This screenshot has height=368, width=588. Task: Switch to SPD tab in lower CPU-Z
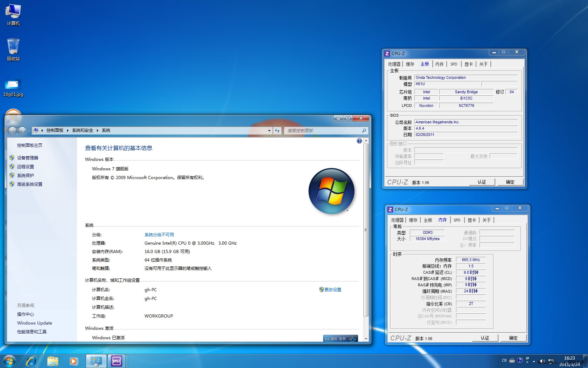click(x=457, y=220)
